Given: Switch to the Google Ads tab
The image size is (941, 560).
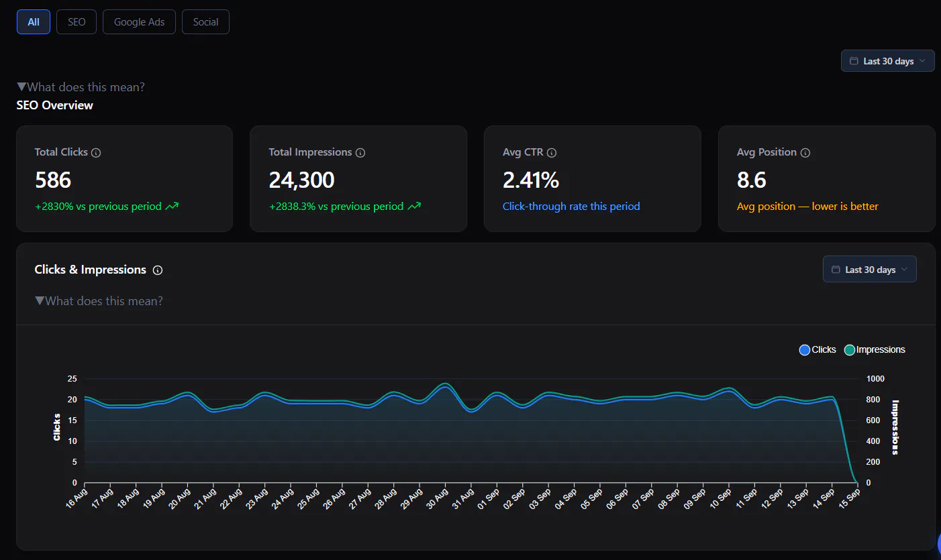Looking at the screenshot, I should (139, 21).
